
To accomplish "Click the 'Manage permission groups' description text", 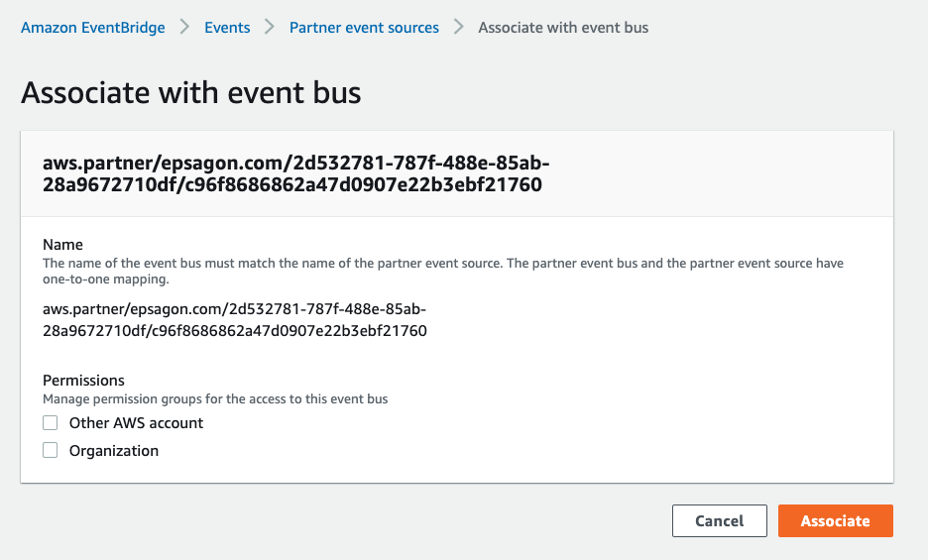I will 215,399.
